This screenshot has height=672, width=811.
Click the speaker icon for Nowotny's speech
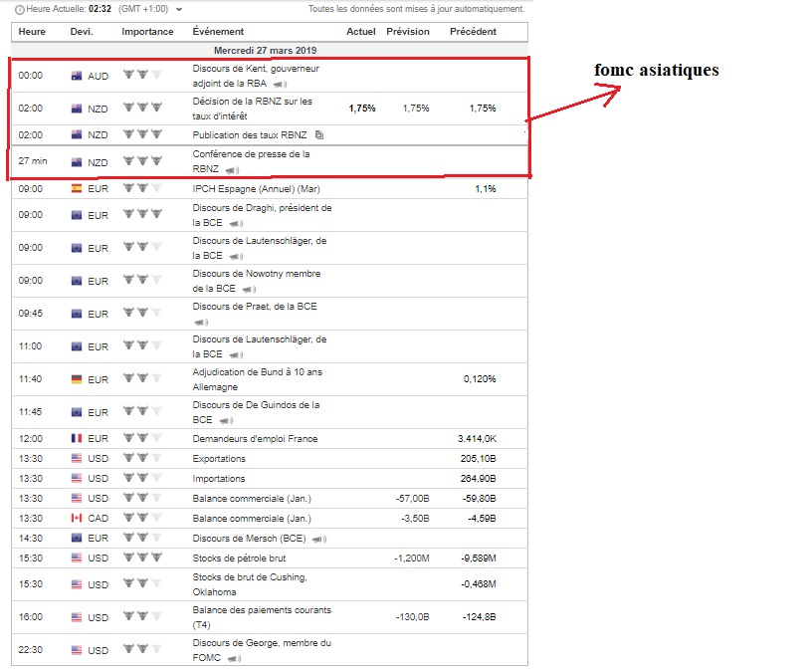pyautogui.click(x=249, y=289)
